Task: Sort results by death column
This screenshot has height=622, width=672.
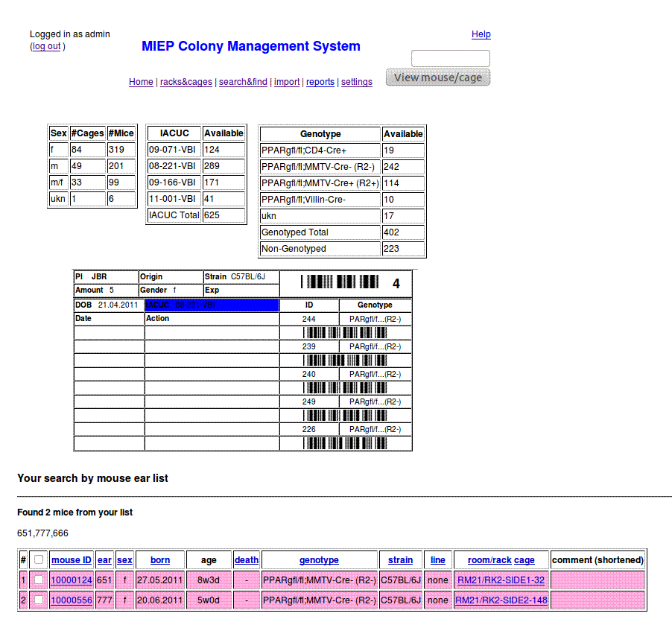Action: coord(247,560)
